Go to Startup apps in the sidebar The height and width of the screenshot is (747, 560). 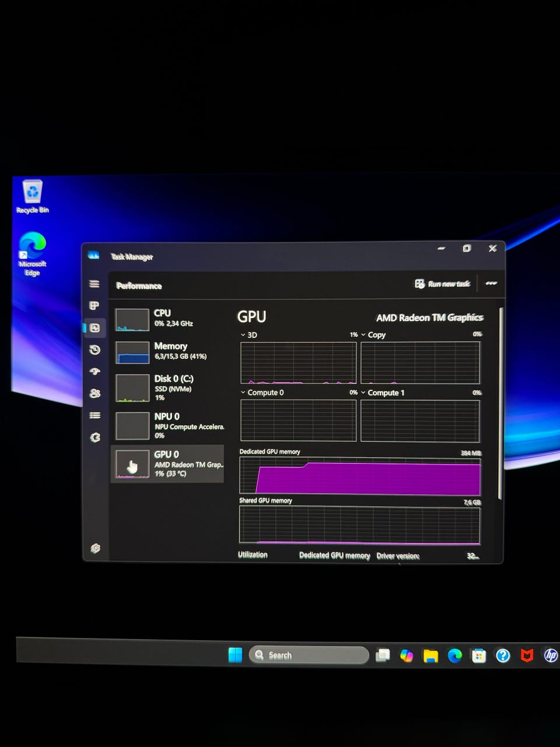(x=94, y=372)
